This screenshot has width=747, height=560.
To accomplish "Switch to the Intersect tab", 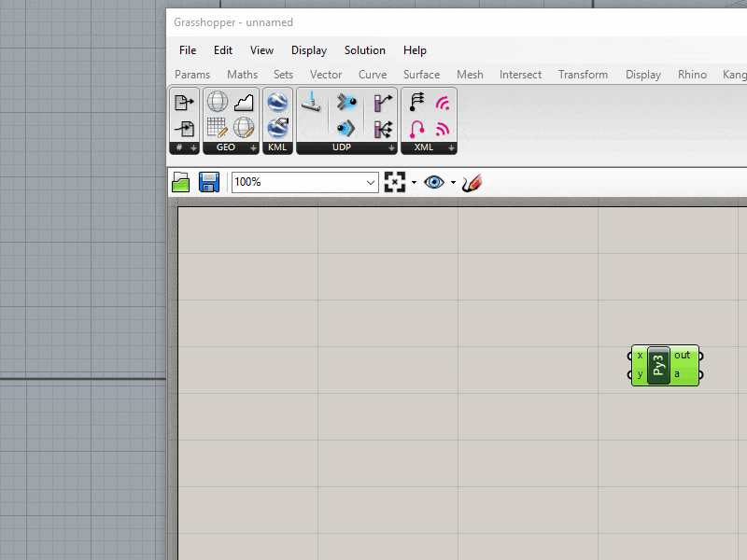I will coord(521,75).
